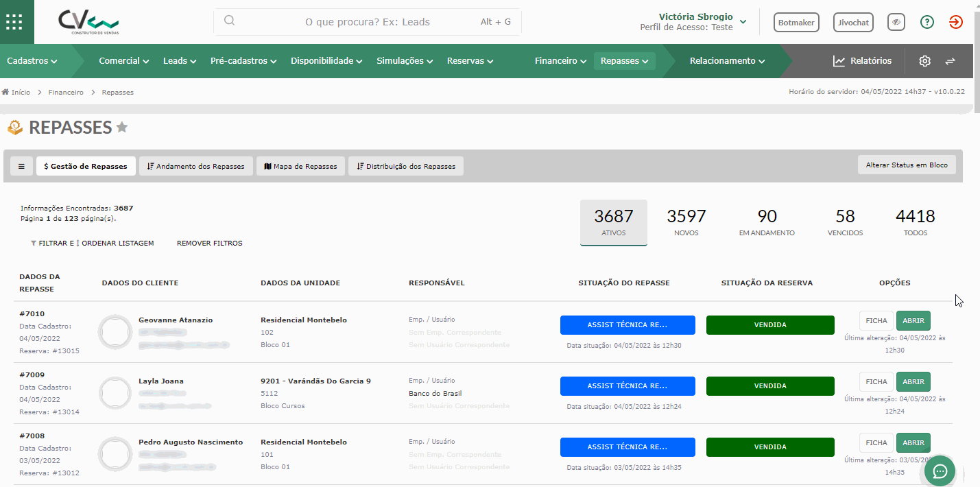Mark Repasses as favorite with star

tap(122, 127)
